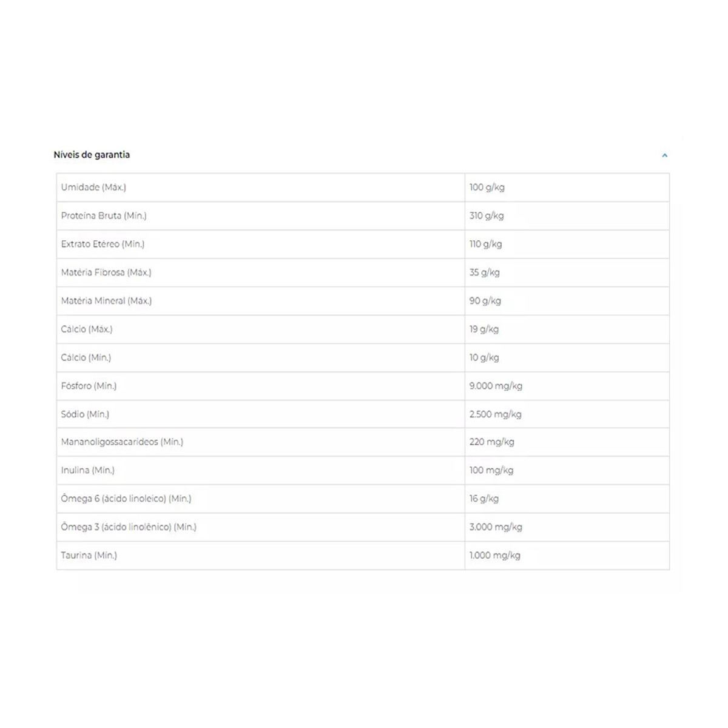Image resolution: width=728 pixels, height=728 pixels.
Task: Click the Extrato Etéreo (Mín.) label
Action: 103,244
